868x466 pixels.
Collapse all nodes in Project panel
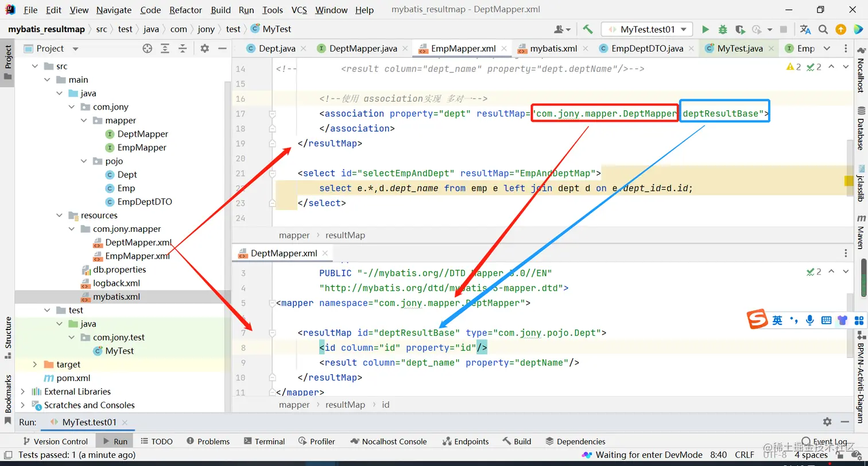point(183,49)
